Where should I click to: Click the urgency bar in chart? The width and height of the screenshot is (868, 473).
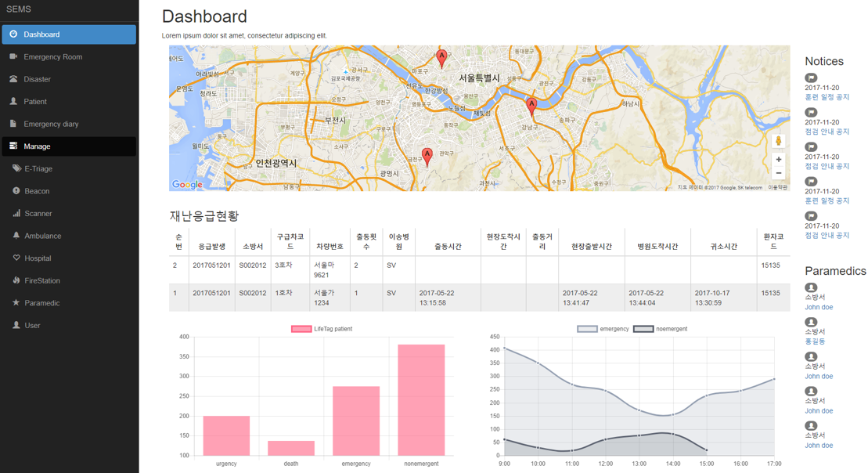click(226, 436)
